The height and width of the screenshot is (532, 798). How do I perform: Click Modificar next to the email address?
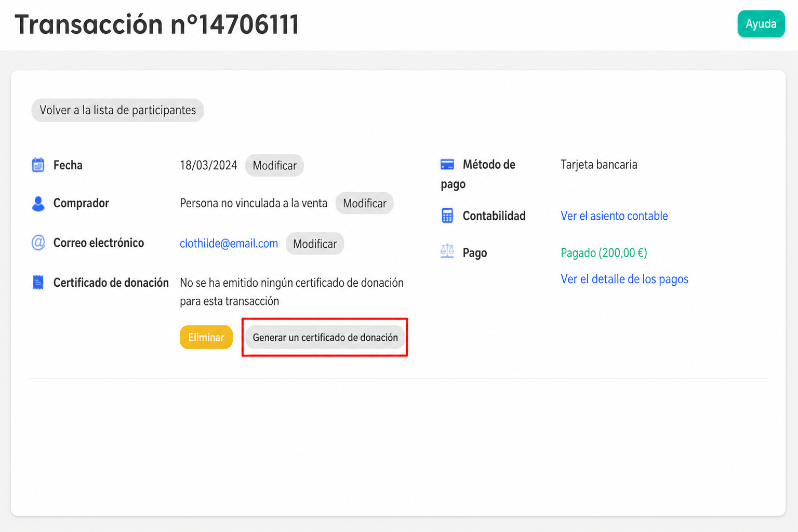pos(315,244)
